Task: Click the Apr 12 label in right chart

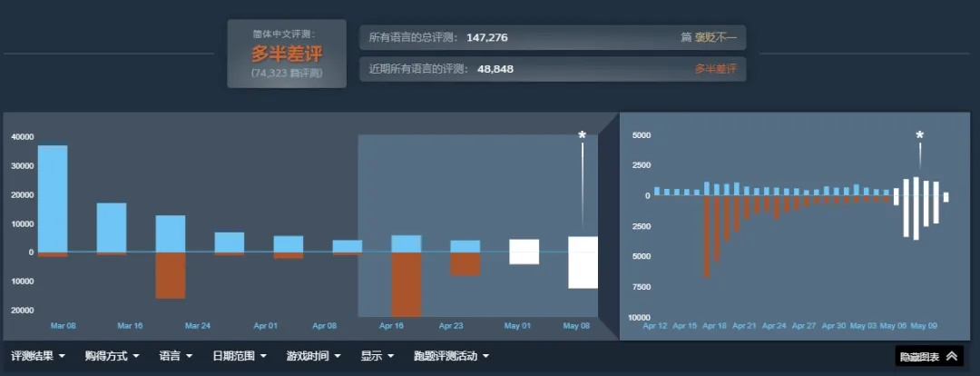Action: click(655, 326)
